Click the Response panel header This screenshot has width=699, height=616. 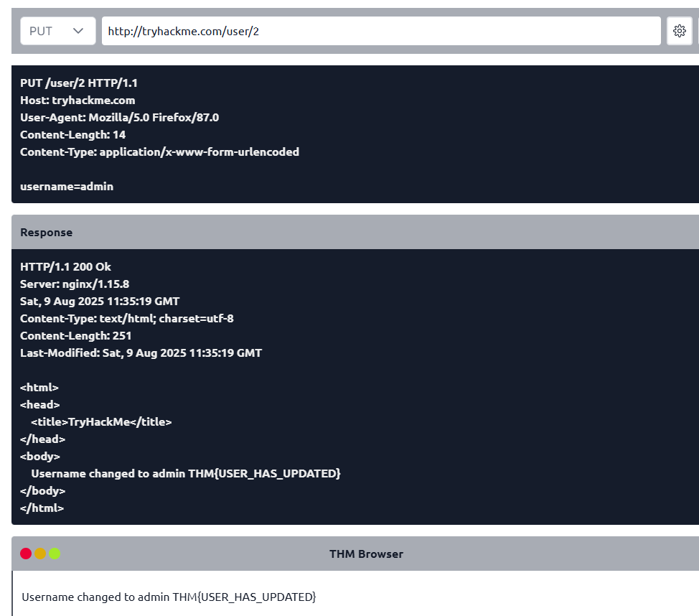(x=355, y=232)
